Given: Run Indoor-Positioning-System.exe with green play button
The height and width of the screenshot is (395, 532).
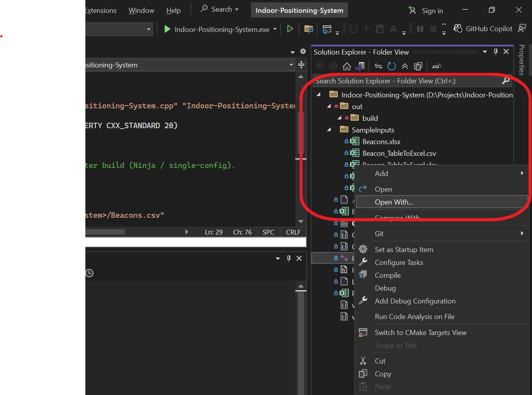Looking at the screenshot, I should click(168, 29).
